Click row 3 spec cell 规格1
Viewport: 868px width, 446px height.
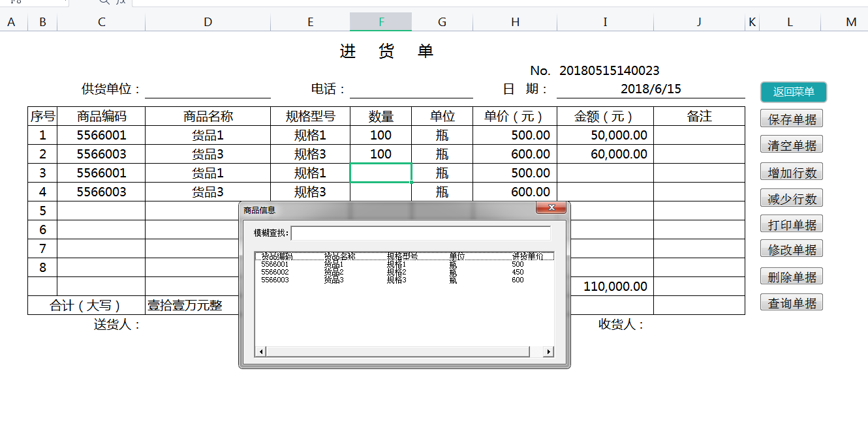311,173
